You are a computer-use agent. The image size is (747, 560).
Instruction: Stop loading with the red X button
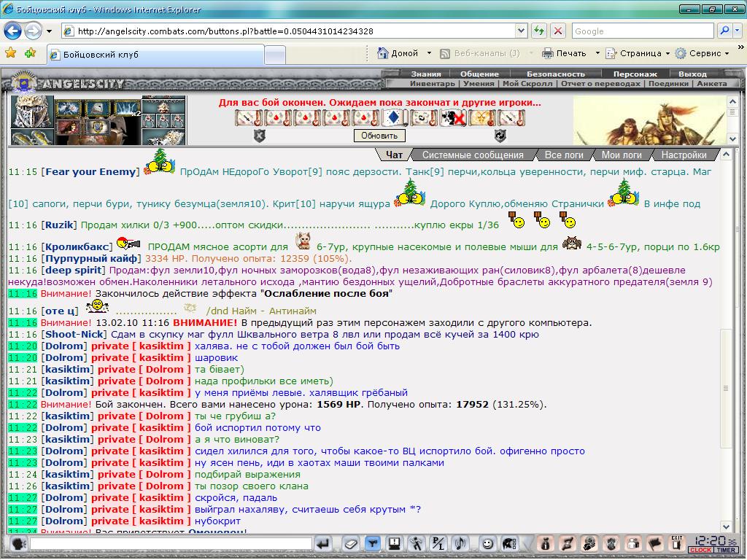(x=558, y=31)
